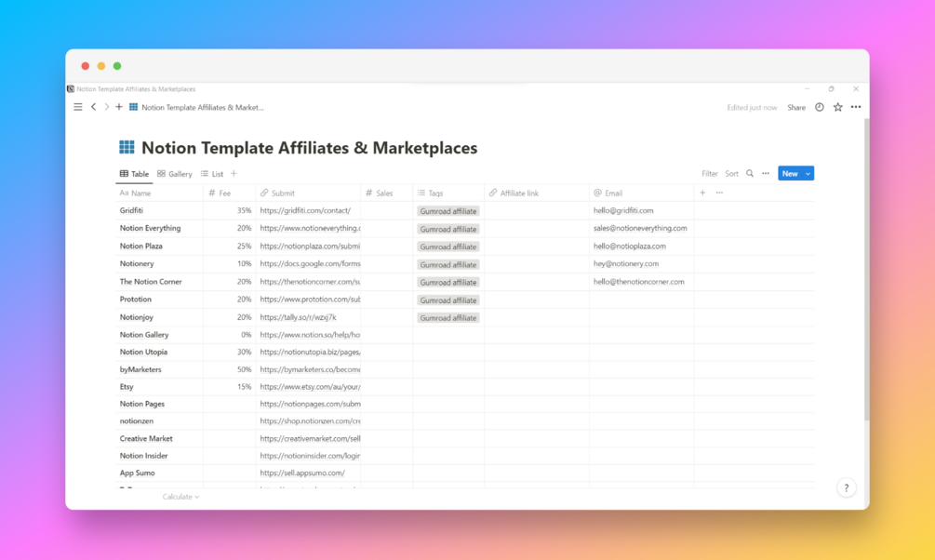The width and height of the screenshot is (935, 560).
Task: Click the Creative Market row name
Action: click(146, 438)
